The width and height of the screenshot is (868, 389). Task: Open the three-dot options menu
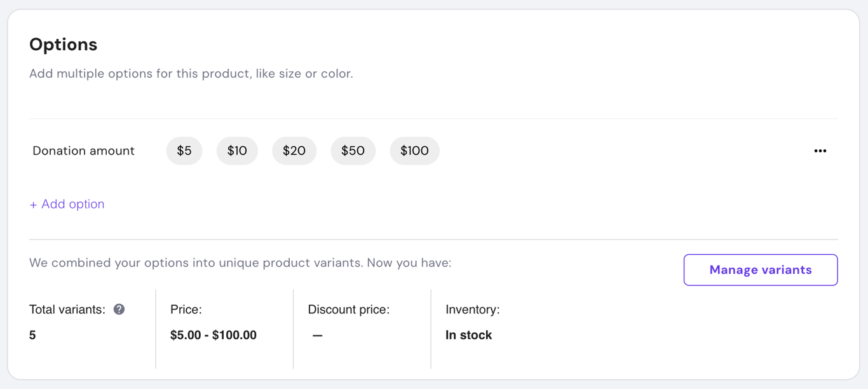(820, 151)
